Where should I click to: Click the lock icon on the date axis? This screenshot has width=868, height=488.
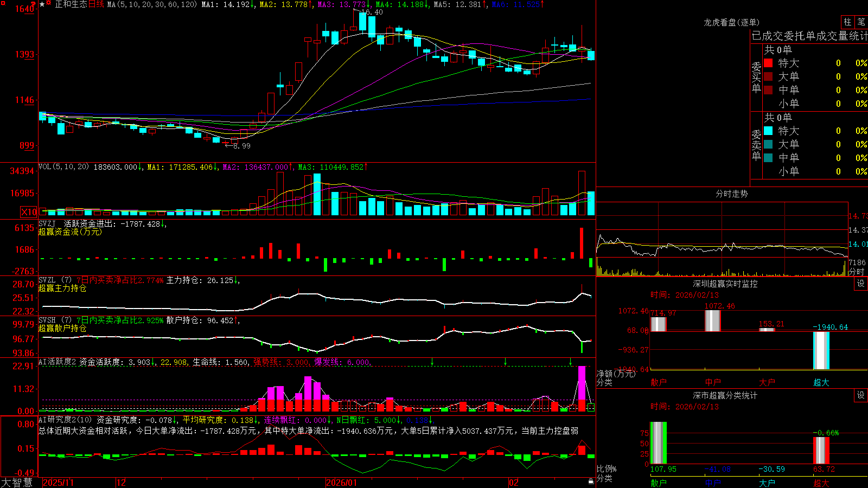591,481
